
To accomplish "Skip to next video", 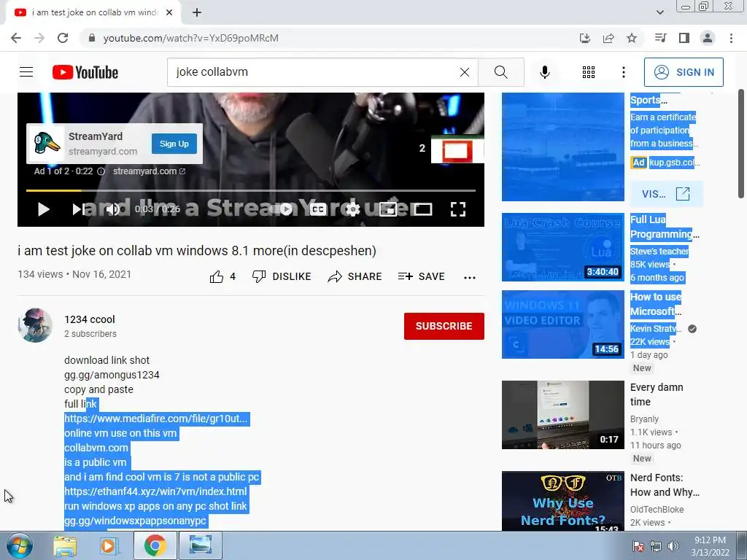I will (78, 209).
